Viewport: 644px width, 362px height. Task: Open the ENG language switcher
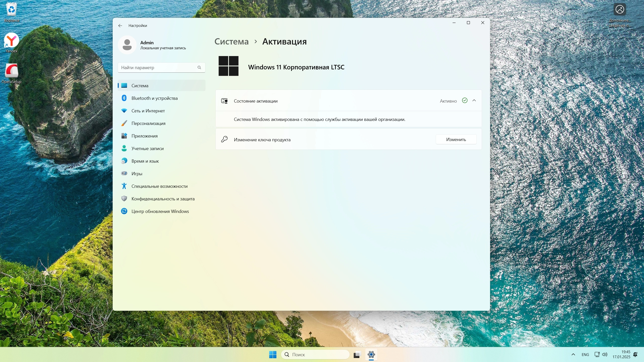coord(585,354)
